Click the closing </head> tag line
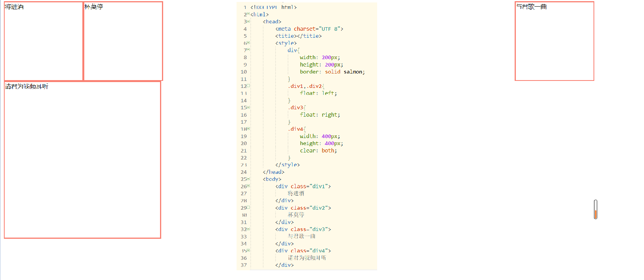The image size is (644, 280). (x=273, y=172)
